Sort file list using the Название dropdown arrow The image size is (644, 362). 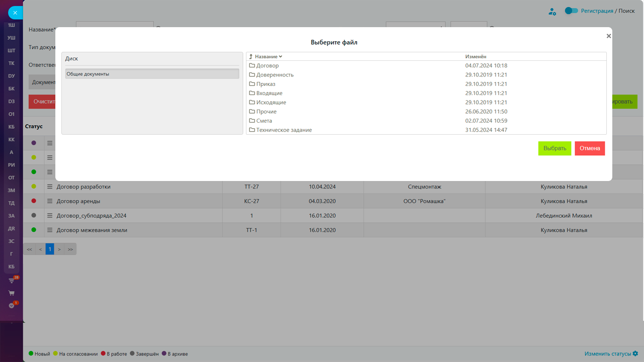point(281,57)
